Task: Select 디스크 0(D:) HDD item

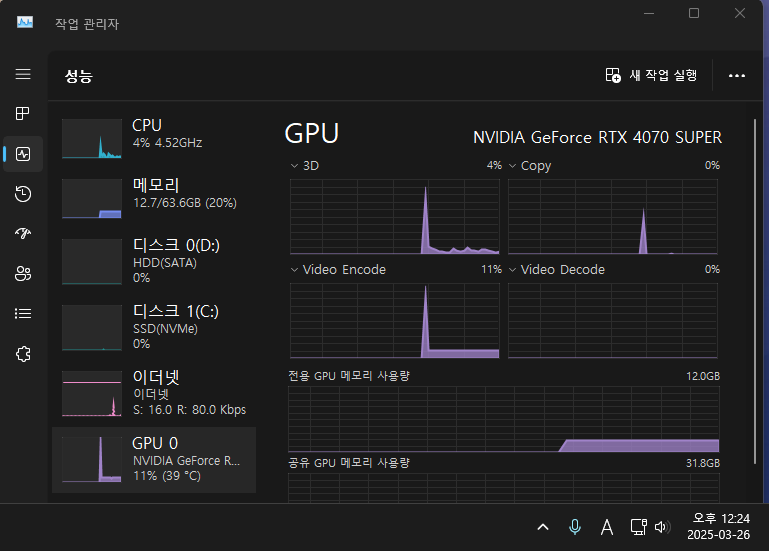Action: pos(154,261)
